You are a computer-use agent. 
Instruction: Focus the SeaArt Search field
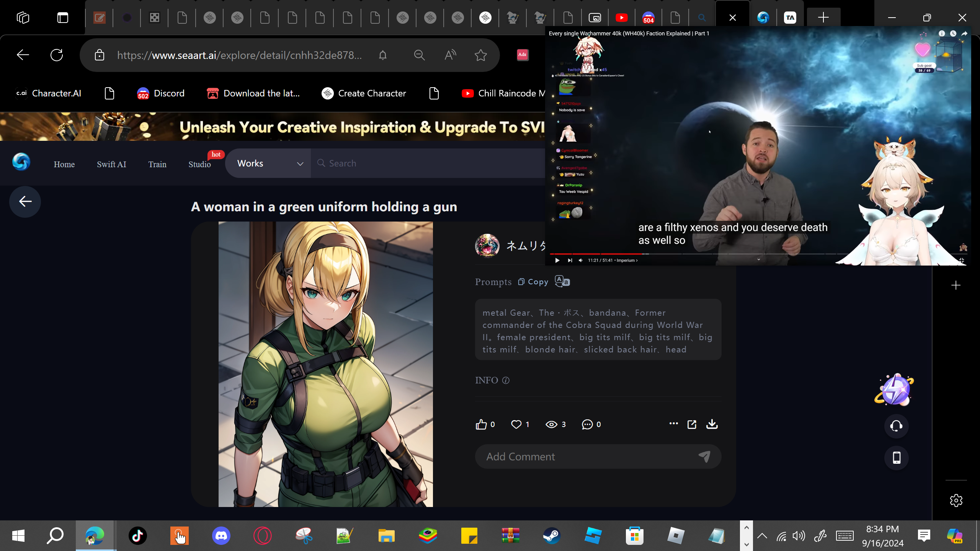(428, 163)
